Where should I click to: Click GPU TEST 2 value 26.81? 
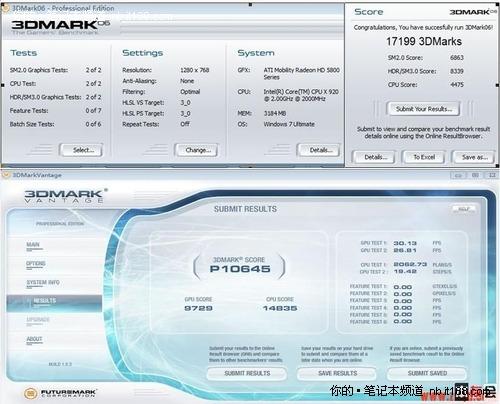(x=405, y=250)
